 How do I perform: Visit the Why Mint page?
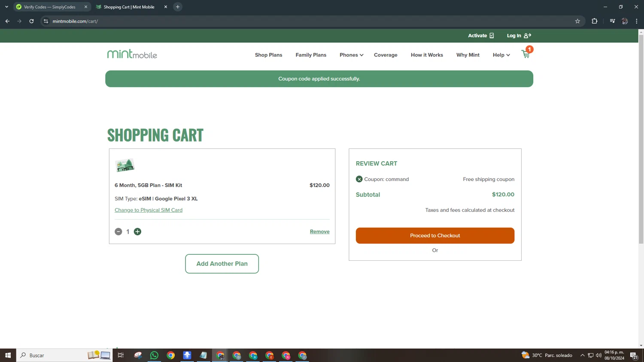pos(468,55)
